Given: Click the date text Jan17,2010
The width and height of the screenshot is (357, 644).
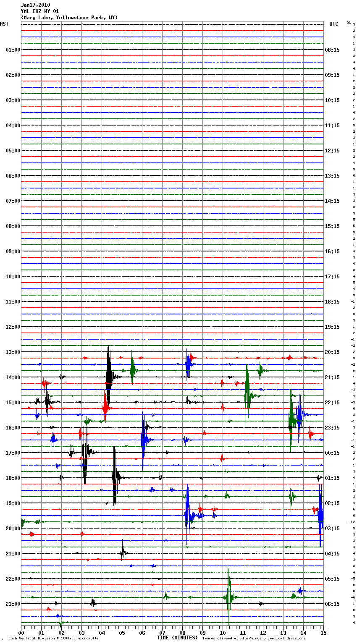Looking at the screenshot, I should pyautogui.click(x=35, y=5).
